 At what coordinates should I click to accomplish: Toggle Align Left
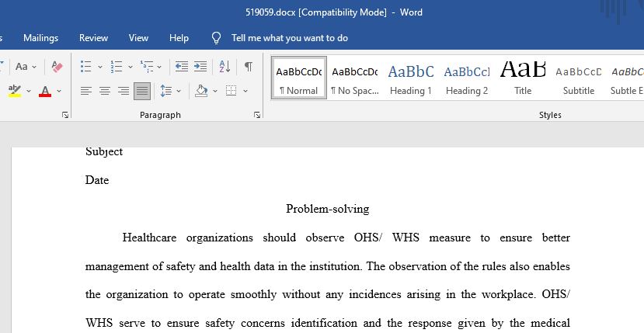pos(85,91)
